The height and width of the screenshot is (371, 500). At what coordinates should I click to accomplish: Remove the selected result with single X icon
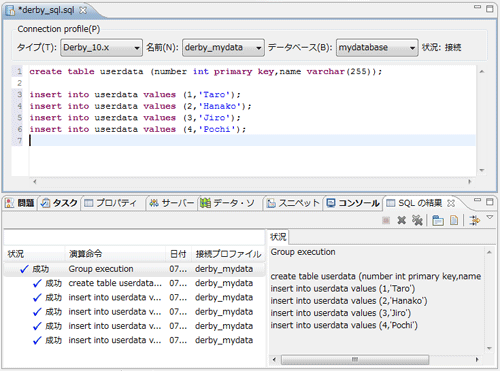point(402,220)
